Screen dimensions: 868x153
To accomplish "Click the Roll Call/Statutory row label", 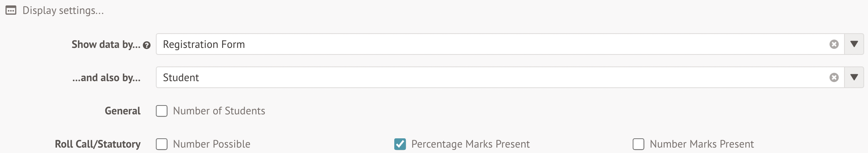I will 98,144.
